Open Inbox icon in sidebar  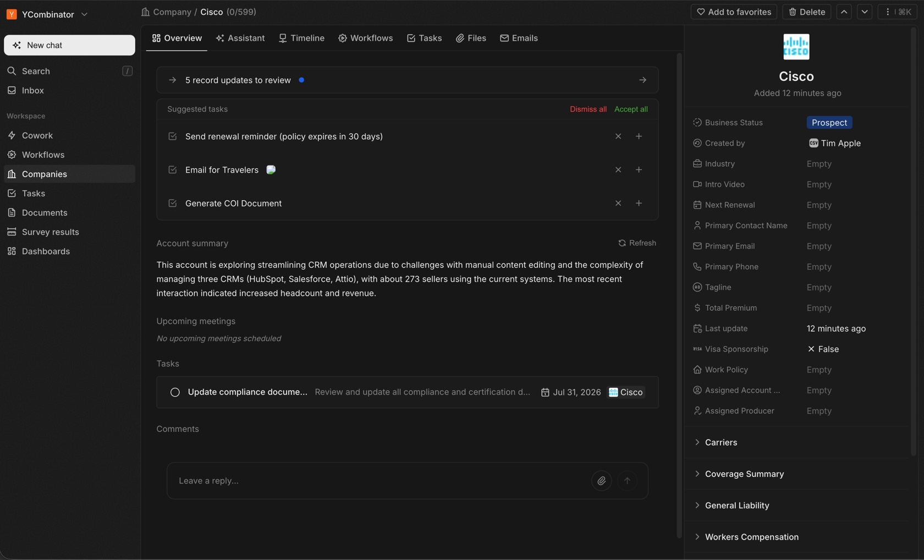pyautogui.click(x=12, y=90)
